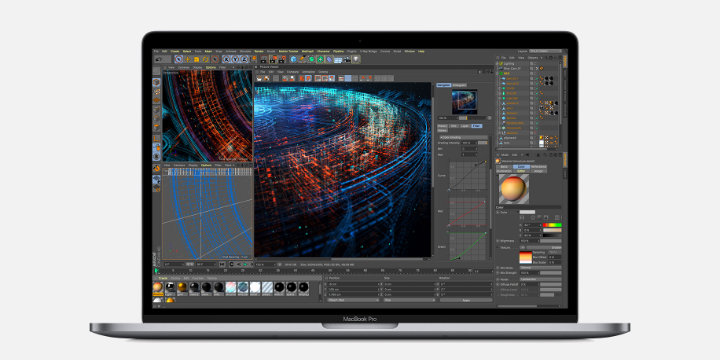Open Objects menu in Object Manager
720x360 pixels.
pos(533,58)
